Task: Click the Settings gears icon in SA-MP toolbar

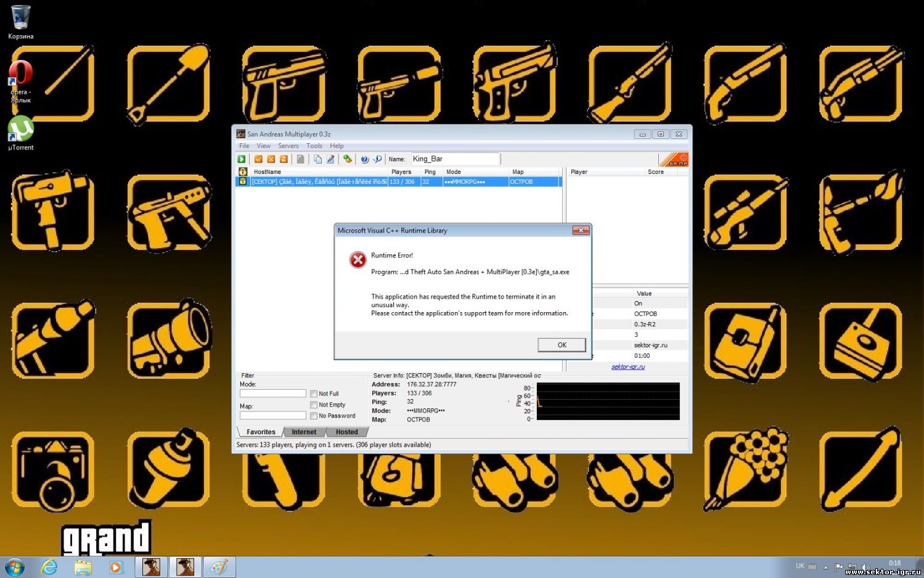Action: pyautogui.click(x=348, y=159)
